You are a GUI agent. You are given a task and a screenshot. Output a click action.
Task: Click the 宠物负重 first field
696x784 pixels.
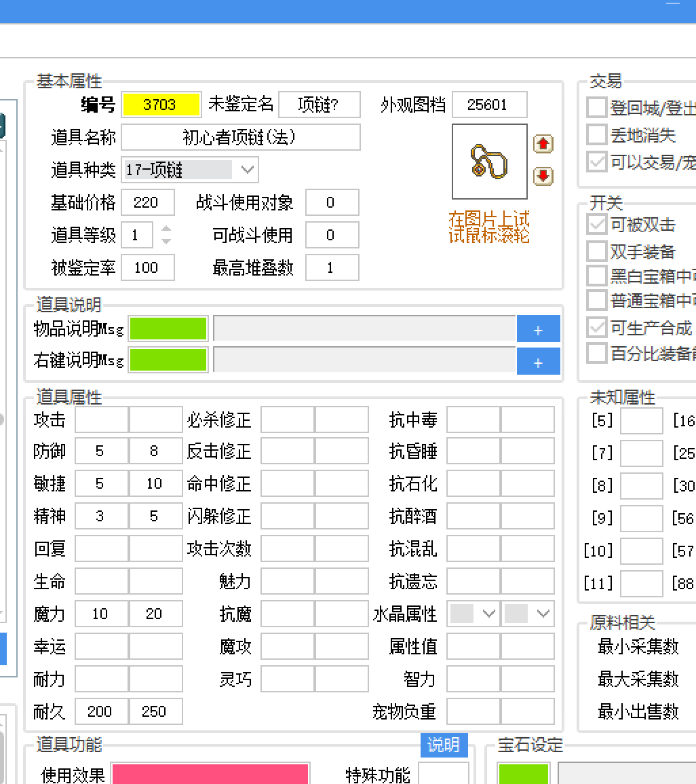coord(473,711)
